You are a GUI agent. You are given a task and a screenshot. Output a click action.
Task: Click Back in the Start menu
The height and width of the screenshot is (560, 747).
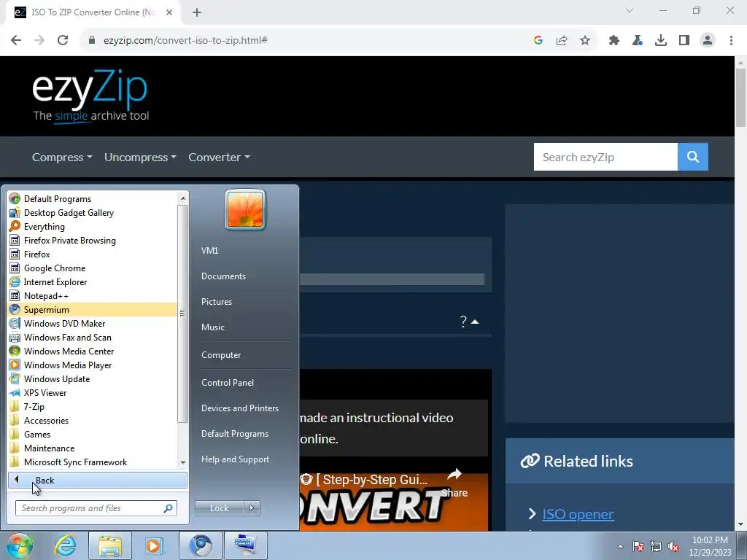coord(98,480)
